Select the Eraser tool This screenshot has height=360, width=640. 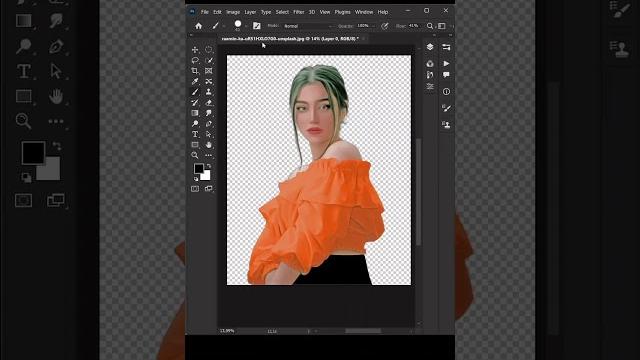[x=209, y=103]
